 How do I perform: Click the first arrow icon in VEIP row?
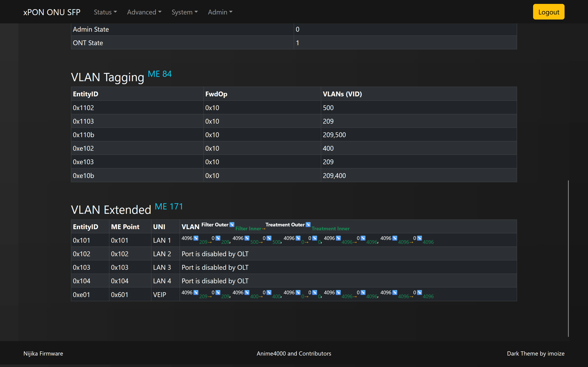coord(196,292)
